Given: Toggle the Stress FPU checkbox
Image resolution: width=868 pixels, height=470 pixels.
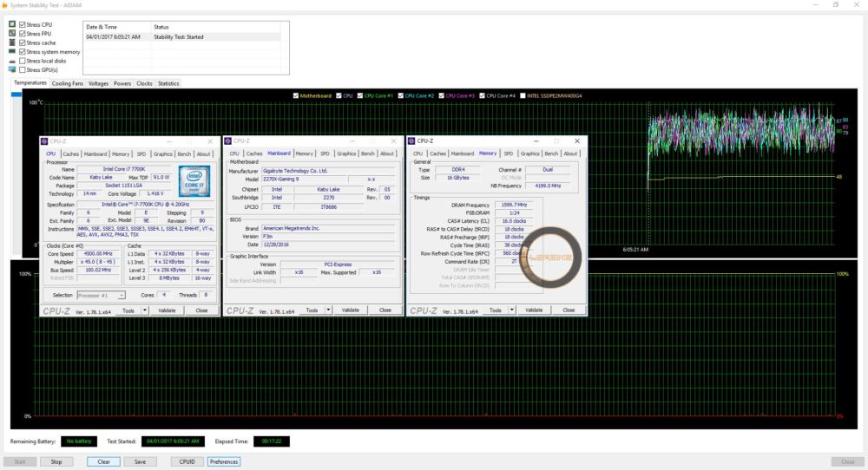Looking at the screenshot, I should [x=23, y=33].
